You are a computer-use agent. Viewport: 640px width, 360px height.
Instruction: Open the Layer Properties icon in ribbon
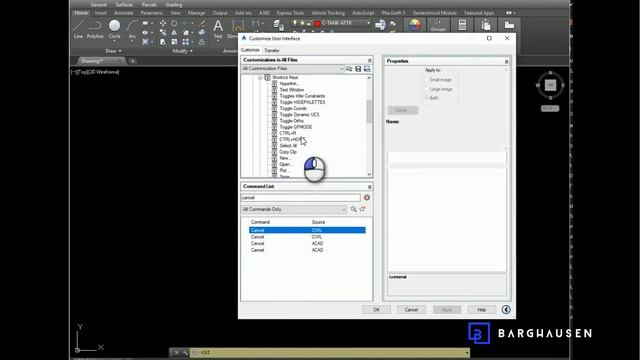pyautogui.click(x=279, y=25)
